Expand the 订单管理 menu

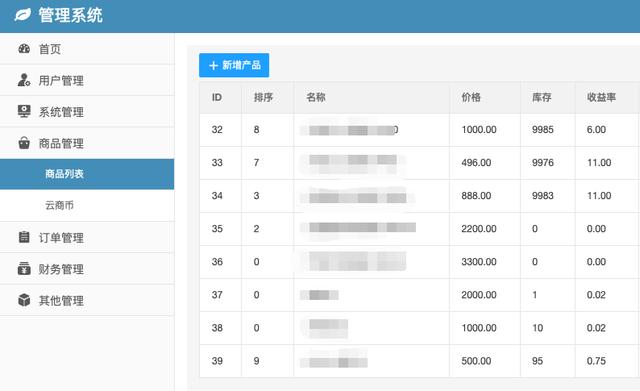[x=87, y=238]
